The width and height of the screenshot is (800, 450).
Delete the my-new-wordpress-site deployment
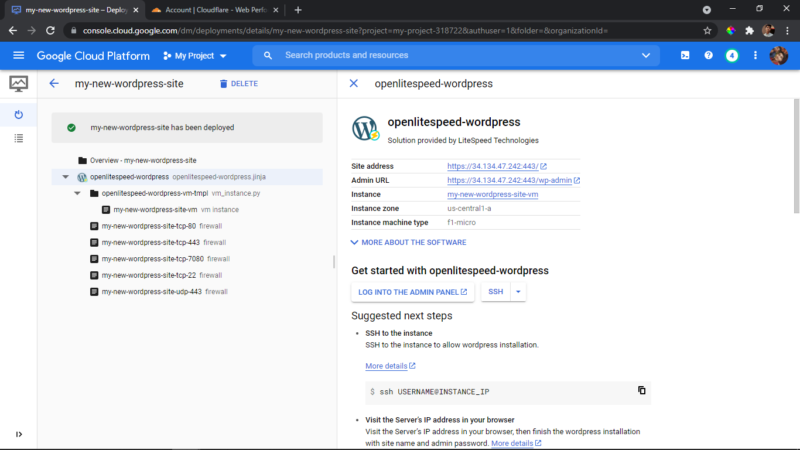click(x=239, y=83)
